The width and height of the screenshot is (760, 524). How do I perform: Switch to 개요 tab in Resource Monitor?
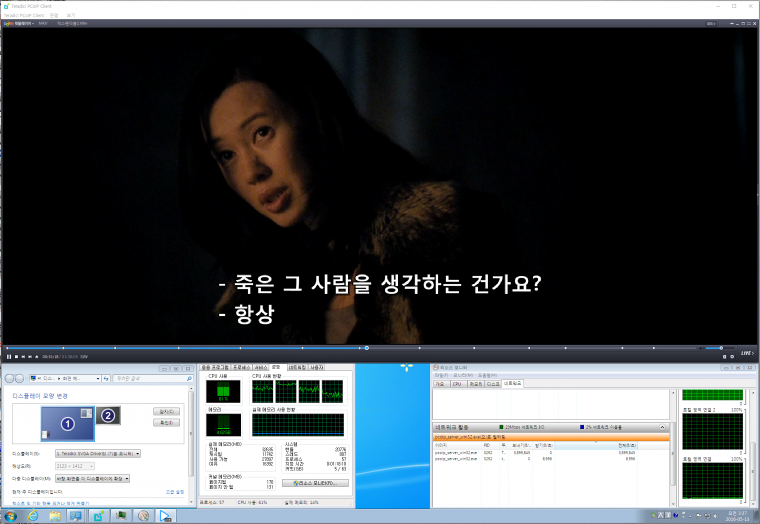click(x=440, y=383)
